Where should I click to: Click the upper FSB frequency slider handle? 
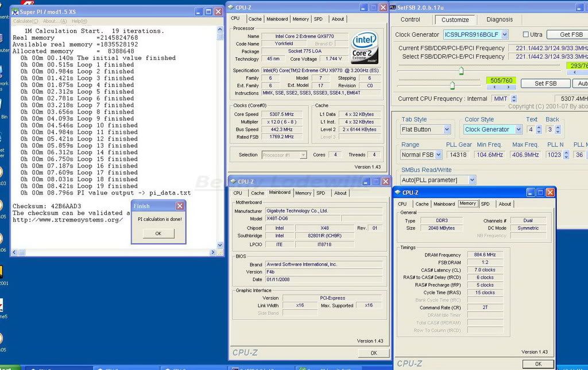461,71
